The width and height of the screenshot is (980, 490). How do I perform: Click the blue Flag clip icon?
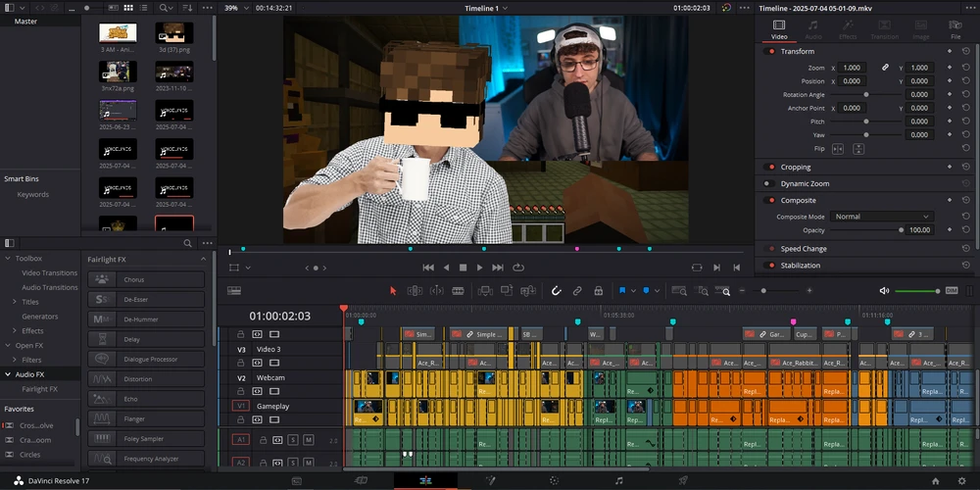coord(622,291)
